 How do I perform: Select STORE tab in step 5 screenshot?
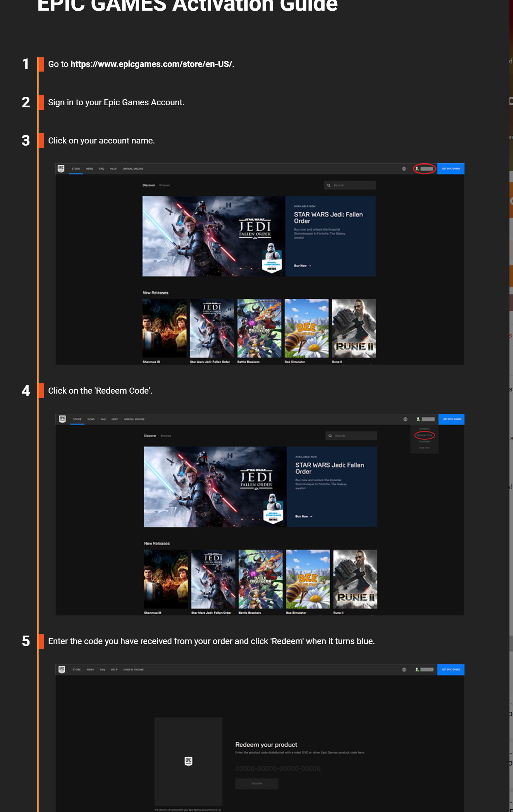pyautogui.click(x=77, y=670)
